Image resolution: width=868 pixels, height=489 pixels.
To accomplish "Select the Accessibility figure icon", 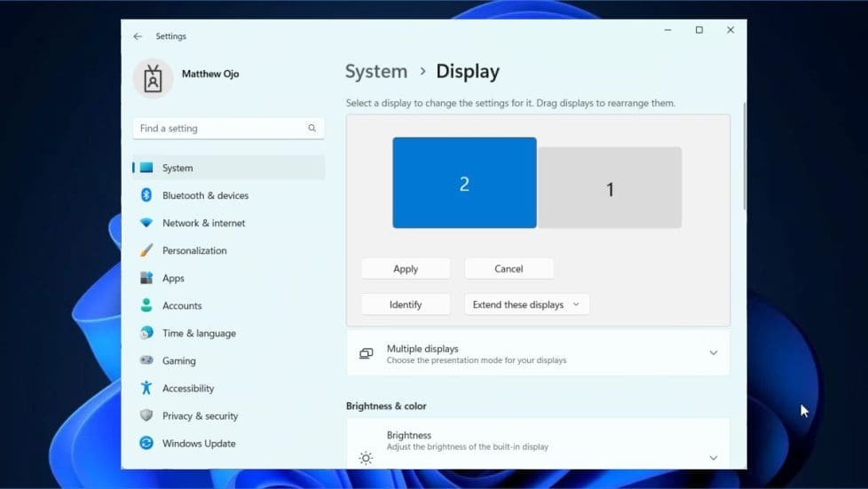I will tap(146, 388).
